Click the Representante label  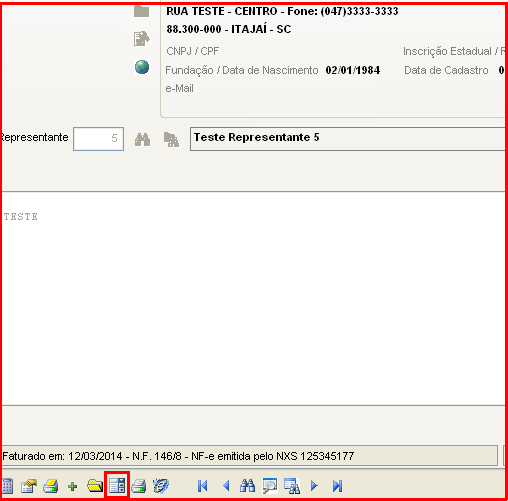point(35,137)
